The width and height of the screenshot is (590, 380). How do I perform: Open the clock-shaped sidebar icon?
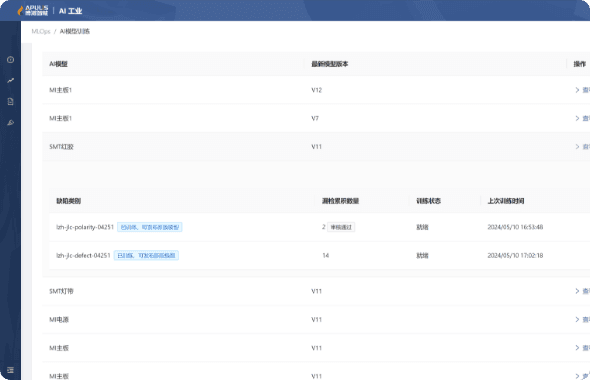(x=11, y=59)
